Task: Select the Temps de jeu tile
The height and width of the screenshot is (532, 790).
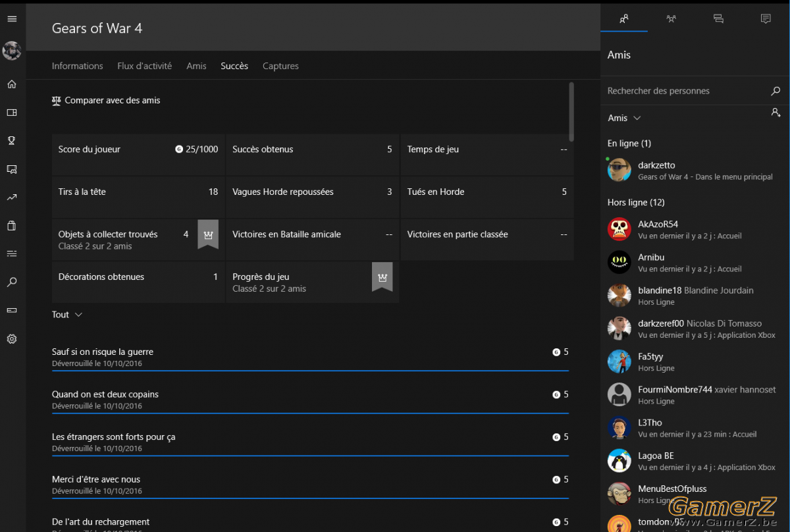Action: coord(487,154)
